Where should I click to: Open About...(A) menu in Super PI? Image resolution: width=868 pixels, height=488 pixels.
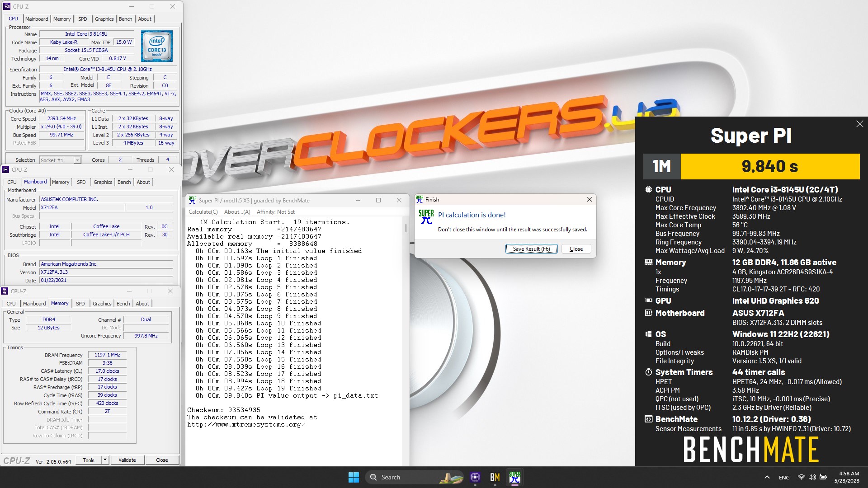point(237,211)
